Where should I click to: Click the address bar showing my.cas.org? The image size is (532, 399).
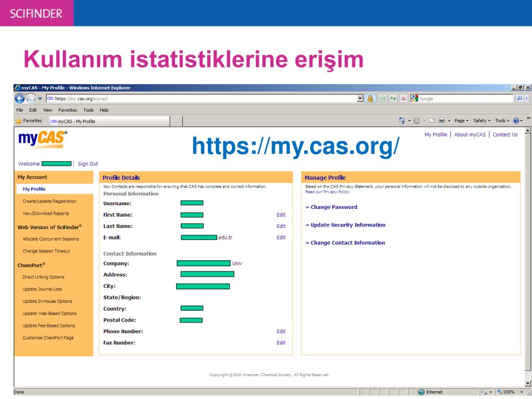click(205, 99)
